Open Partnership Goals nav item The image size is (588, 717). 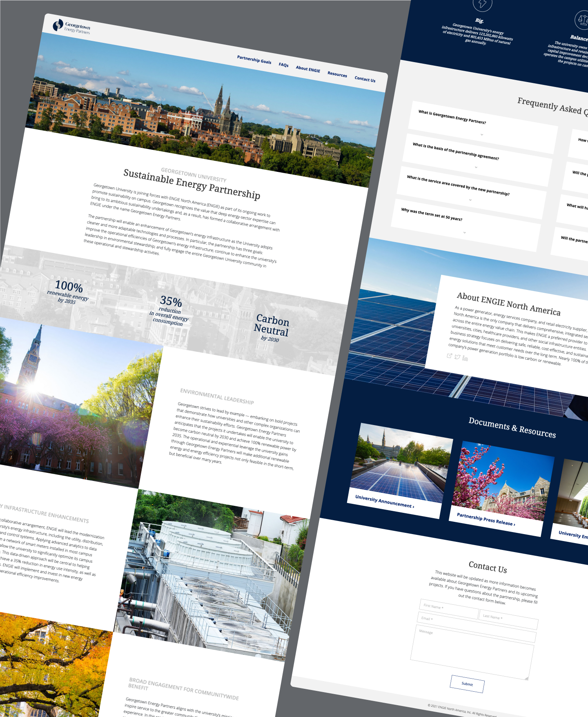click(x=254, y=60)
